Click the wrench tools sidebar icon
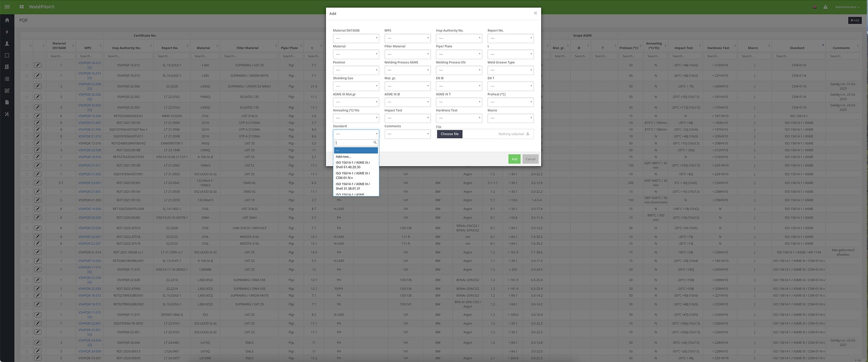This screenshot has height=362, width=868. (x=7, y=114)
